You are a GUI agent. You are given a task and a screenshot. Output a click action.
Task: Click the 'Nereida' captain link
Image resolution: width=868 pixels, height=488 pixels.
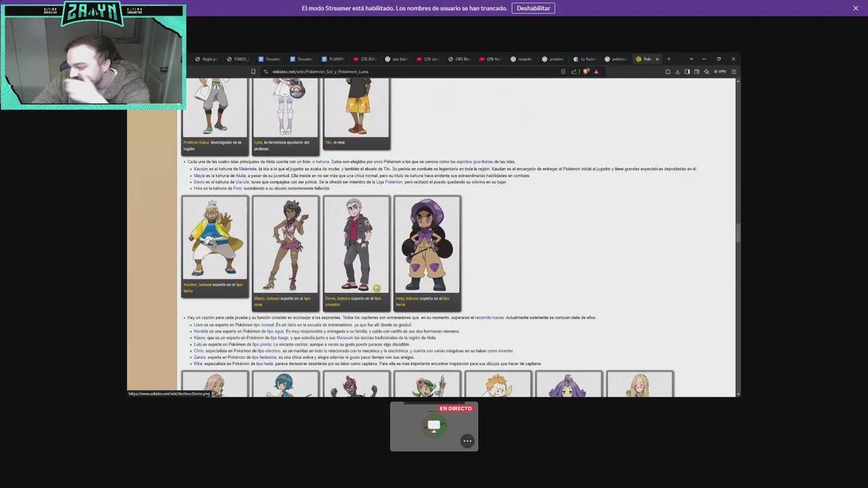pos(201,331)
